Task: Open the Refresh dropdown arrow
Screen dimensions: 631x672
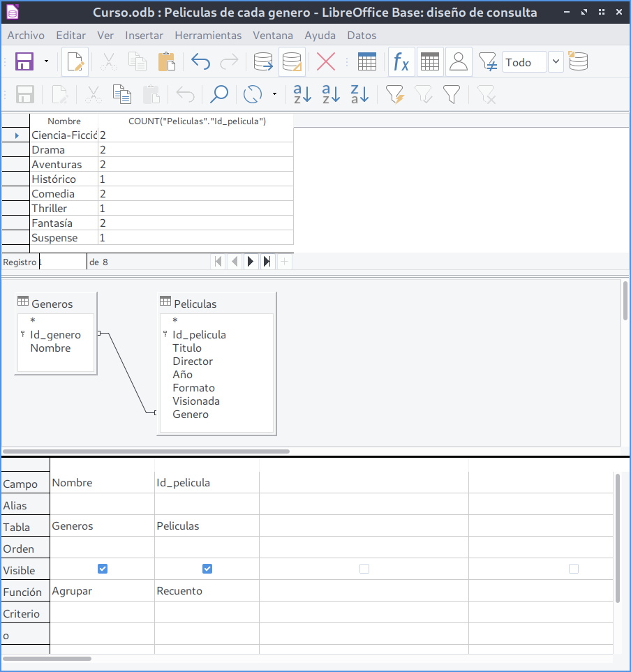Action: pyautogui.click(x=274, y=94)
